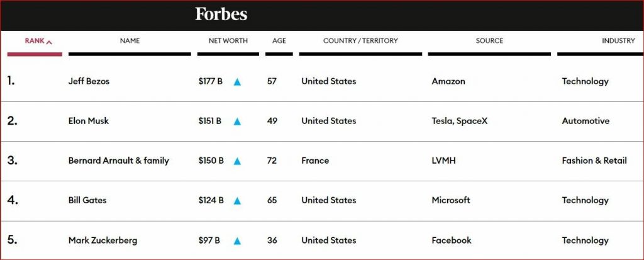Viewport: 644px width, 260px height.
Task: Open Bernard Arnault & family profile
Action: click(118, 161)
